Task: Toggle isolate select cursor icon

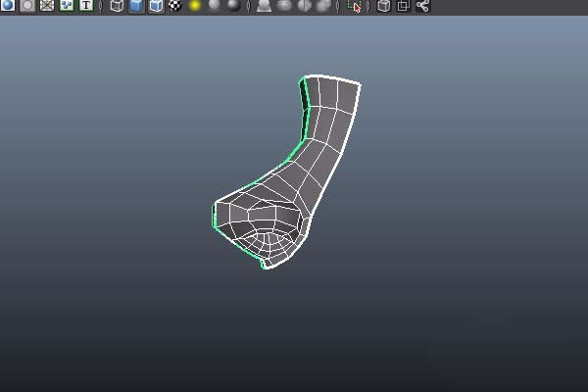Action: (x=354, y=5)
